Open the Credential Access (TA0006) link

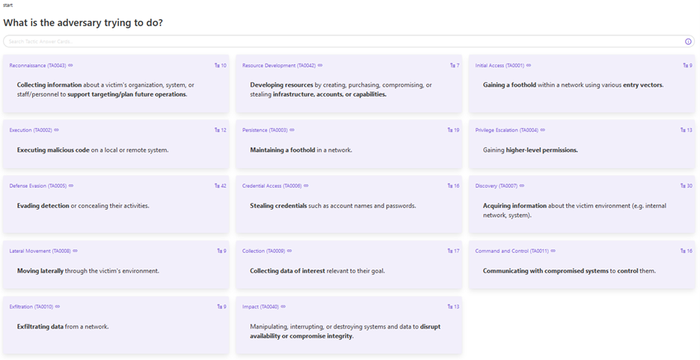272,186
